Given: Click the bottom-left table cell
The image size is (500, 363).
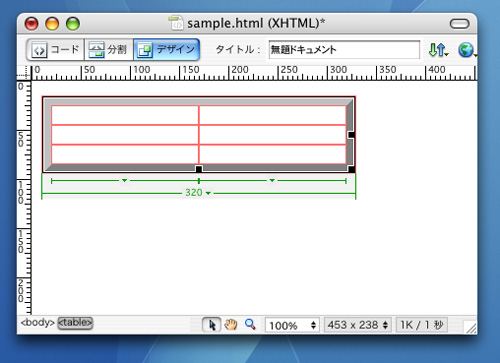Looking at the screenshot, I should (125, 154).
